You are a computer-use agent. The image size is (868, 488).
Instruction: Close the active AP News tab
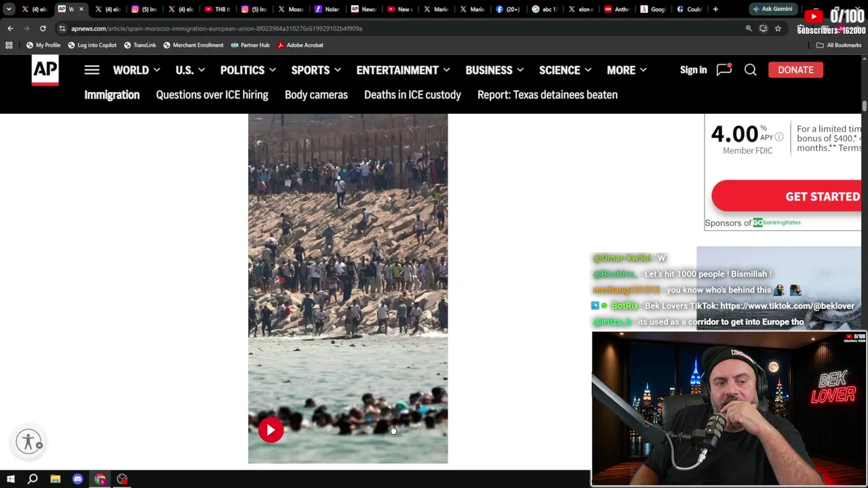81,9
